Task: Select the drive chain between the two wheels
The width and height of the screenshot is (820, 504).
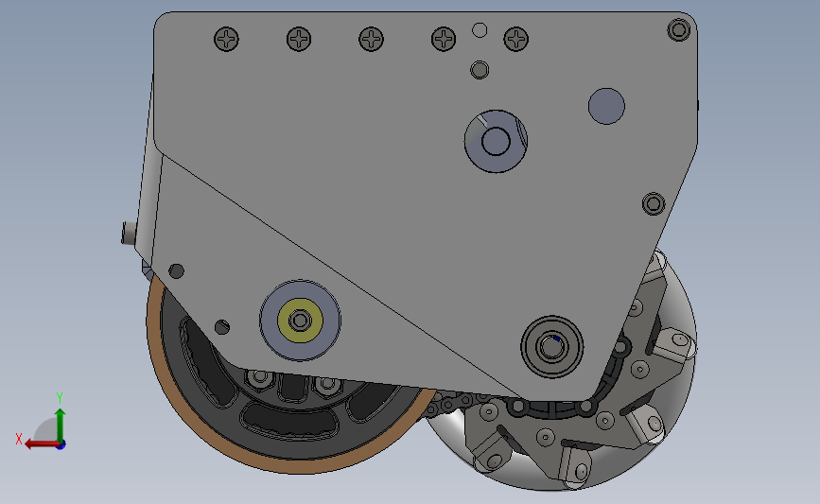Action: [x=454, y=403]
